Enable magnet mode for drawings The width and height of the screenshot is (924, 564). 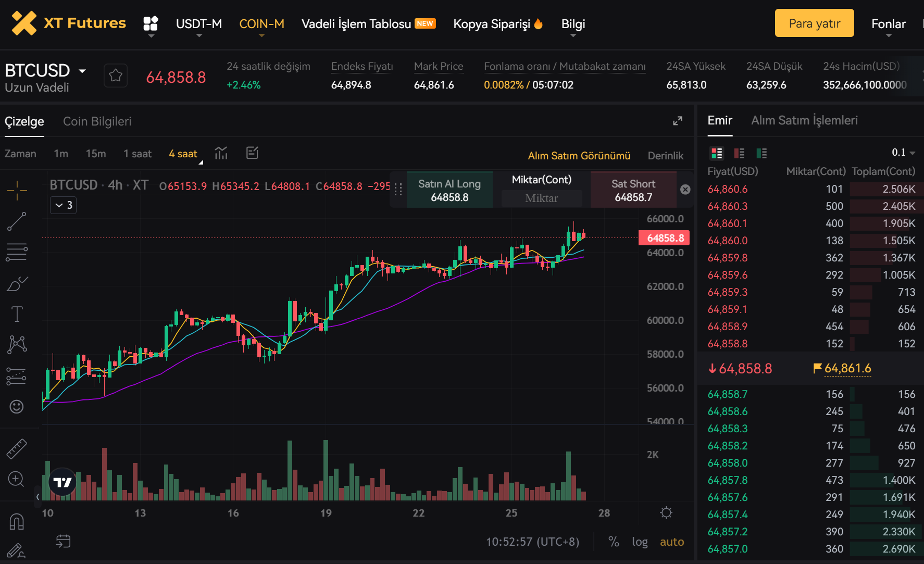[17, 521]
